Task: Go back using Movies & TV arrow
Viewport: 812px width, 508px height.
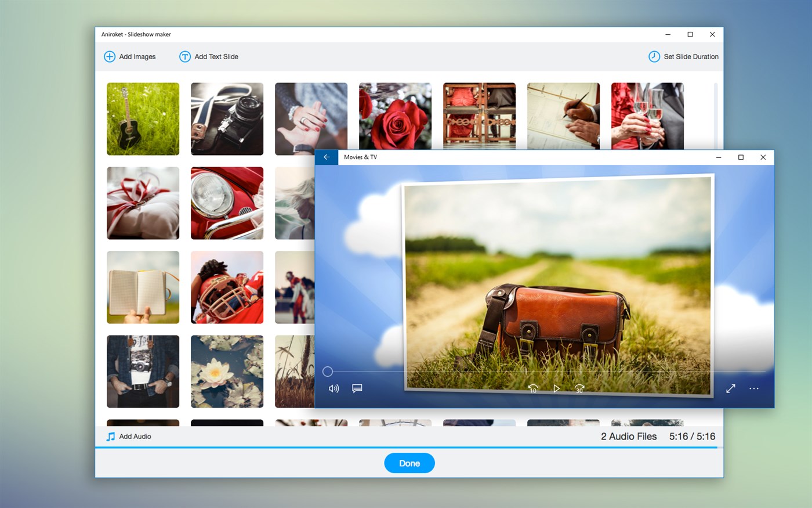Action: pos(327,157)
